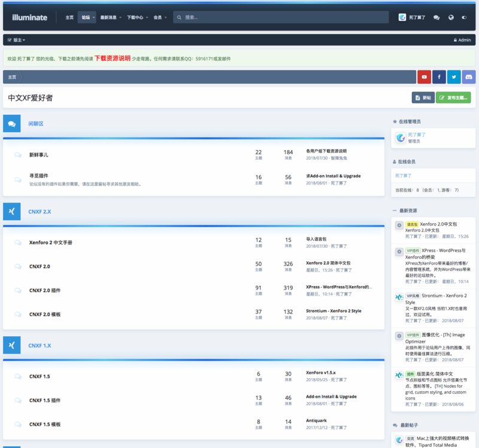The image size is (479, 448).
Task: Click the bubble icon beside CNXF 2.0 插件
Action: click(18, 290)
